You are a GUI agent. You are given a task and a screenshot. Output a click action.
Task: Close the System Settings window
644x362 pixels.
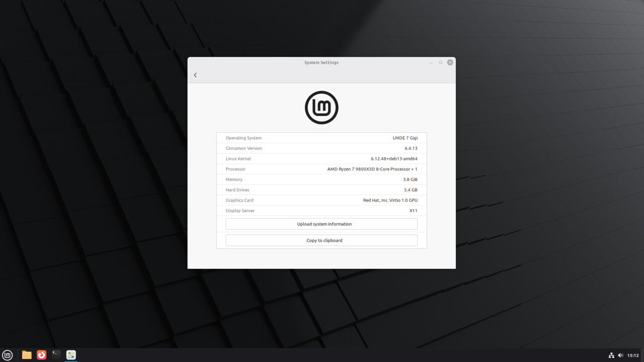(450, 62)
